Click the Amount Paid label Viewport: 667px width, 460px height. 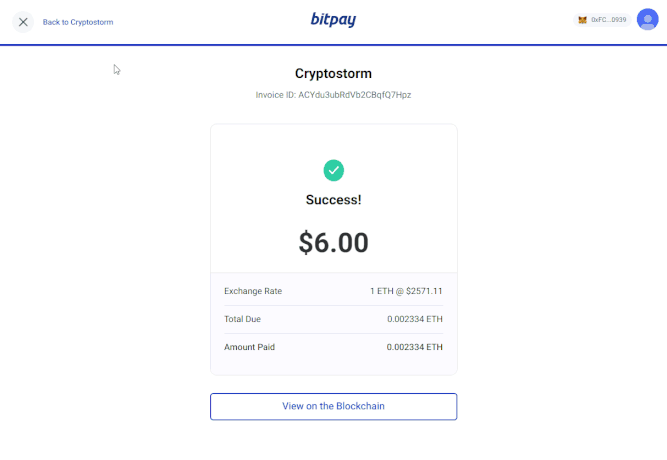[250, 347]
